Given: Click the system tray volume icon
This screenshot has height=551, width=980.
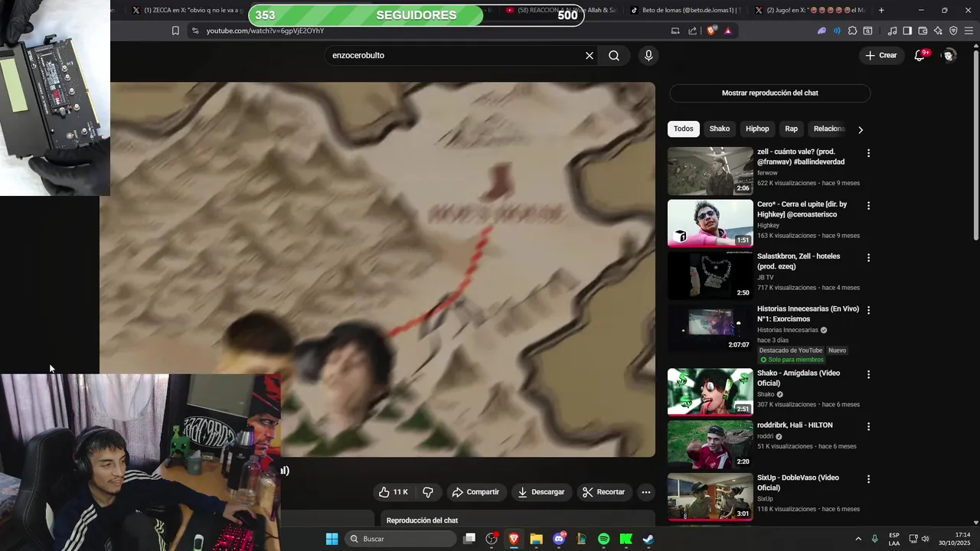Looking at the screenshot, I should pos(926,539).
